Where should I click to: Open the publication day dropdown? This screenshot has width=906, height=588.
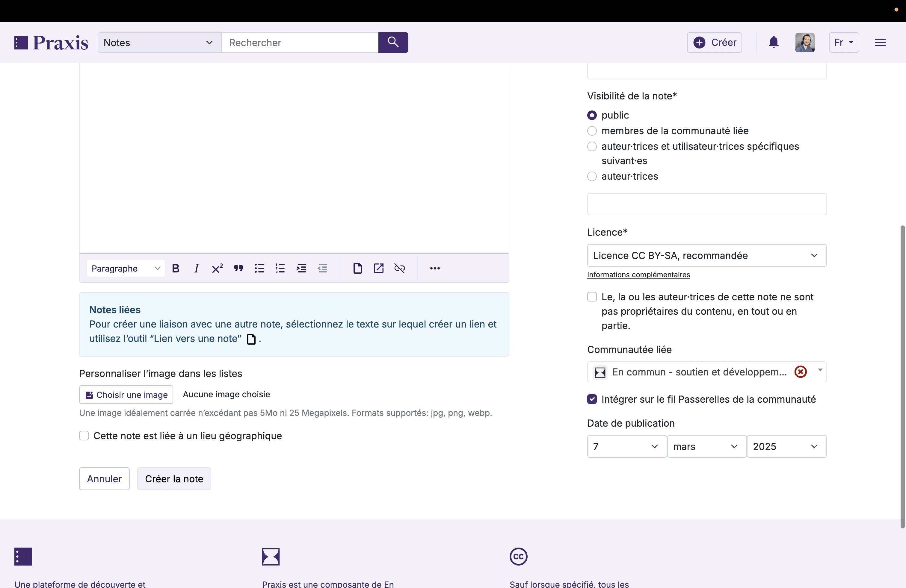pos(626,446)
